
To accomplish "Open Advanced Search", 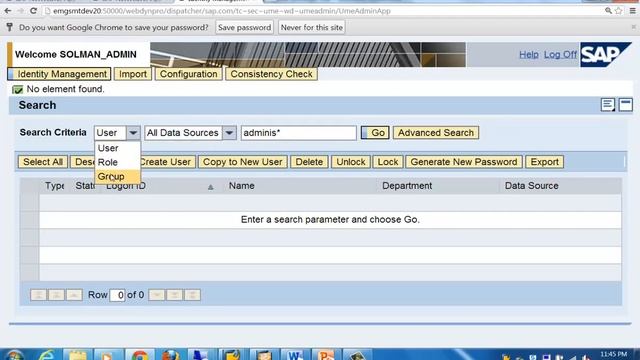I will [x=436, y=133].
